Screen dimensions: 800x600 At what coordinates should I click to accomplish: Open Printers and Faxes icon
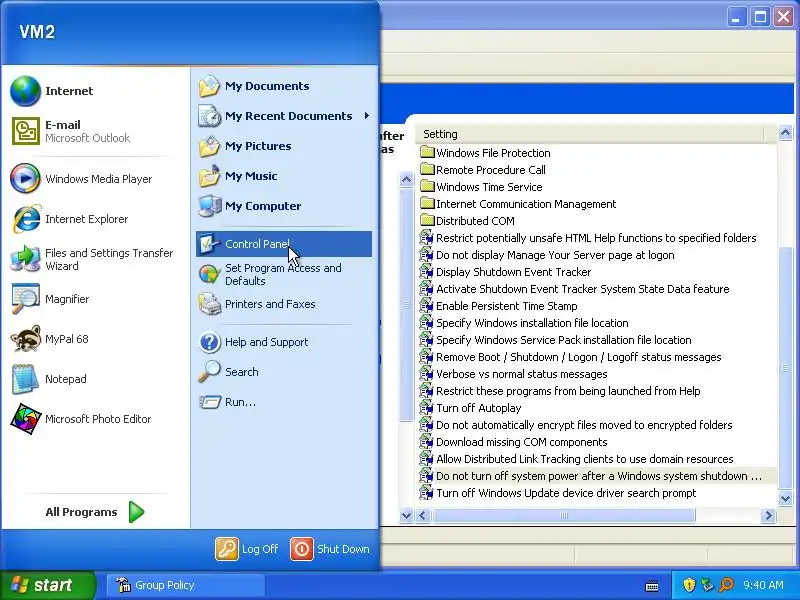tap(209, 304)
